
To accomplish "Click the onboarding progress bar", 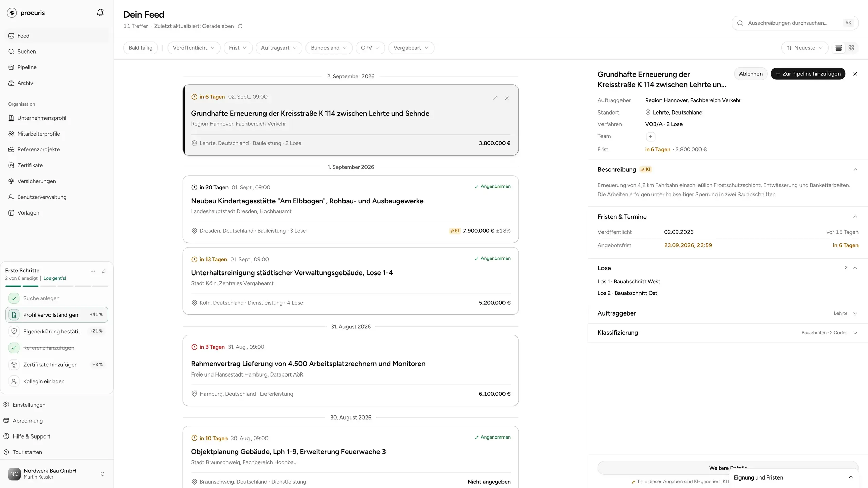I will click(57, 286).
